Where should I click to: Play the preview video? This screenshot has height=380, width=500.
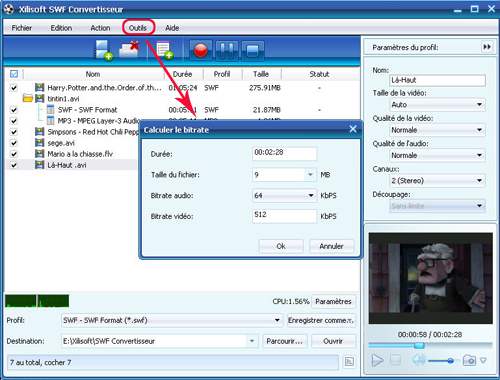[x=377, y=360]
